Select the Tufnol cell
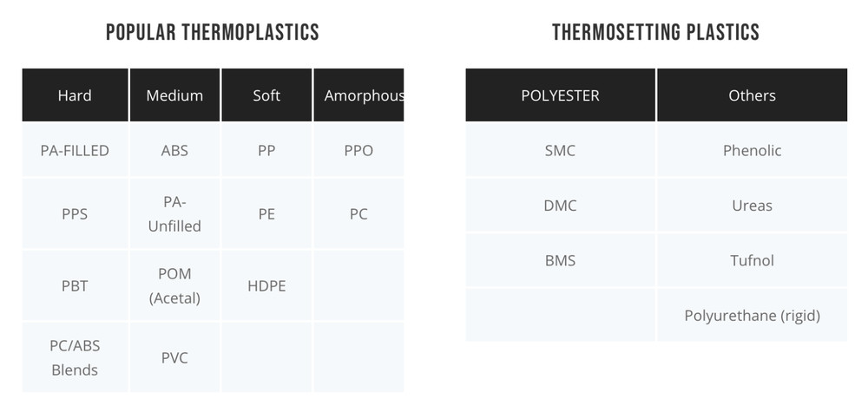The height and width of the screenshot is (412, 868). [x=752, y=260]
